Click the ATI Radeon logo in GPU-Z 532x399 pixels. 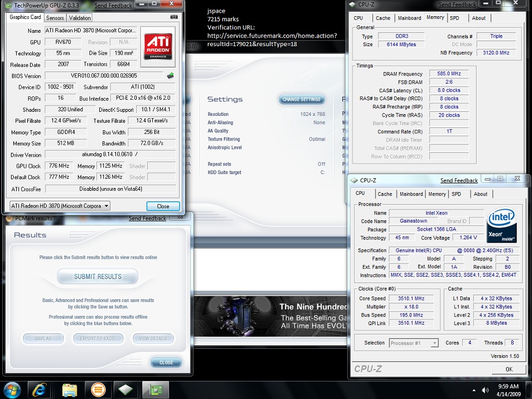tap(158, 47)
